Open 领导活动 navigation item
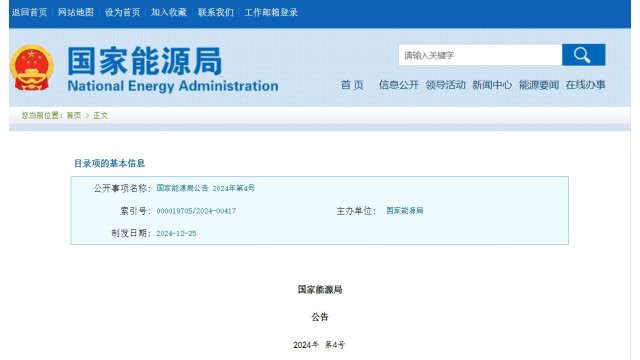The width and height of the screenshot is (640, 360). point(445,85)
